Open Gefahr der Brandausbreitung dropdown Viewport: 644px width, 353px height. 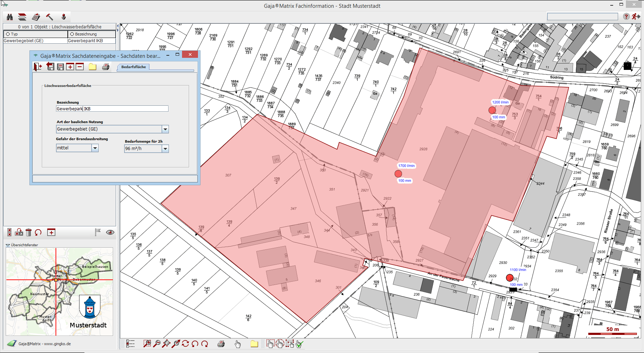(x=95, y=148)
